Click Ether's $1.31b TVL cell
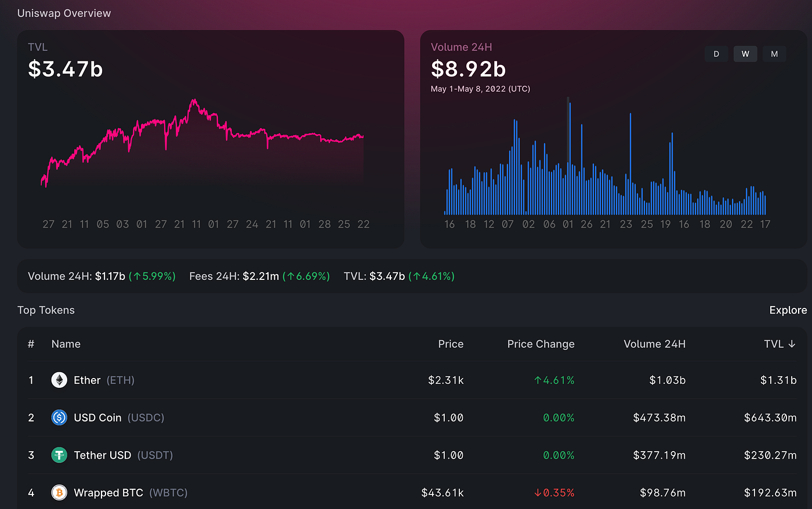 778,380
